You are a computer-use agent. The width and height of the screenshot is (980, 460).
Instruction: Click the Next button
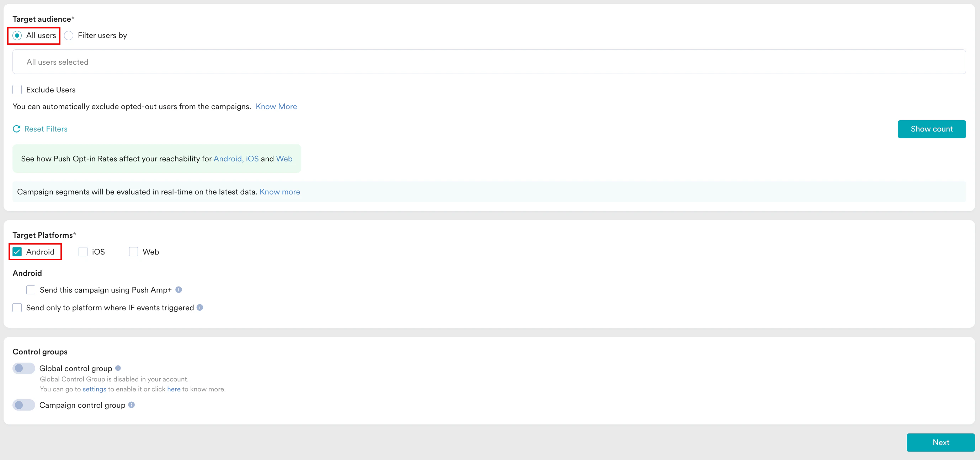pyautogui.click(x=941, y=442)
